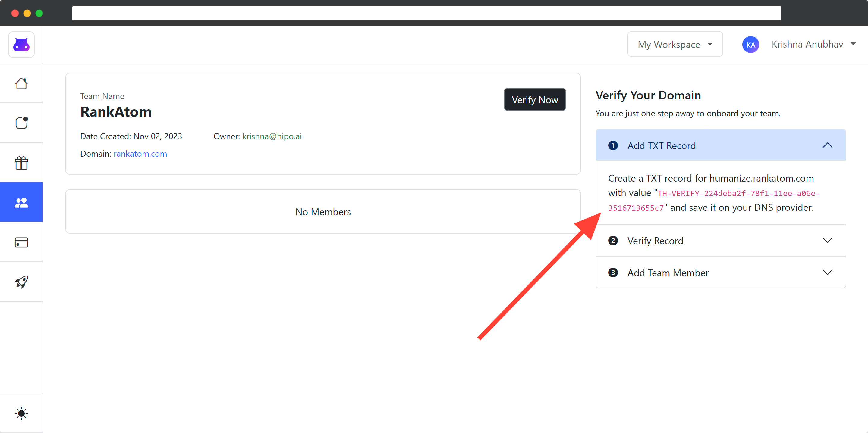This screenshot has height=433, width=868.
Task: Open the rocket sidebar icon
Action: (x=21, y=282)
